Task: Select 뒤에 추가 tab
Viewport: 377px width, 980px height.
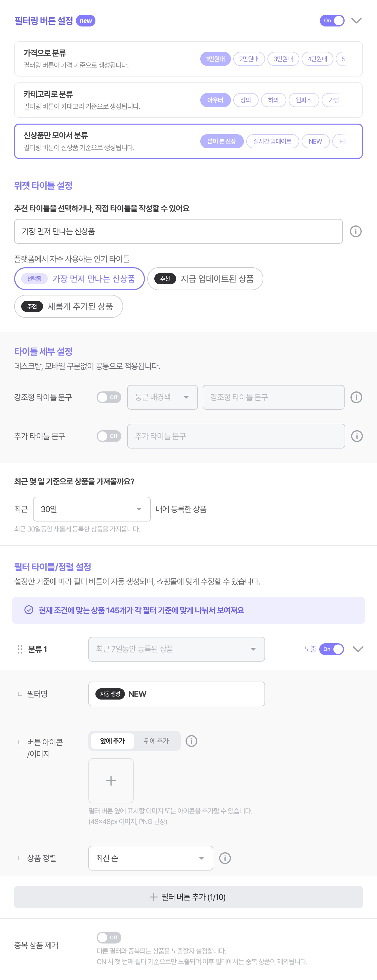Action: (156, 741)
